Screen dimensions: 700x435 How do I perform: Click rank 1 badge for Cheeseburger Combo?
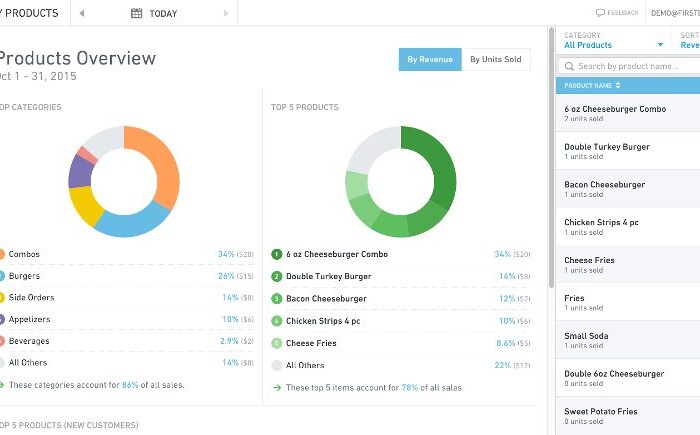point(277,254)
